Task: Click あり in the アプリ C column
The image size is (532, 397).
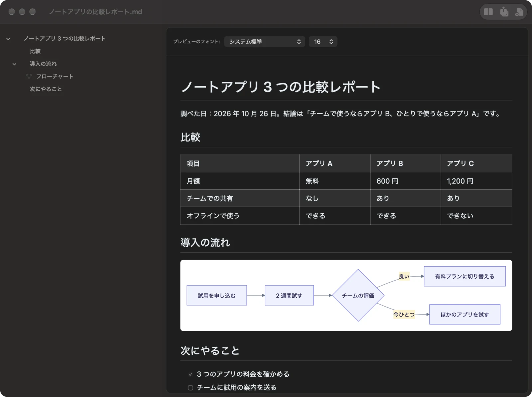Action: [476, 198]
